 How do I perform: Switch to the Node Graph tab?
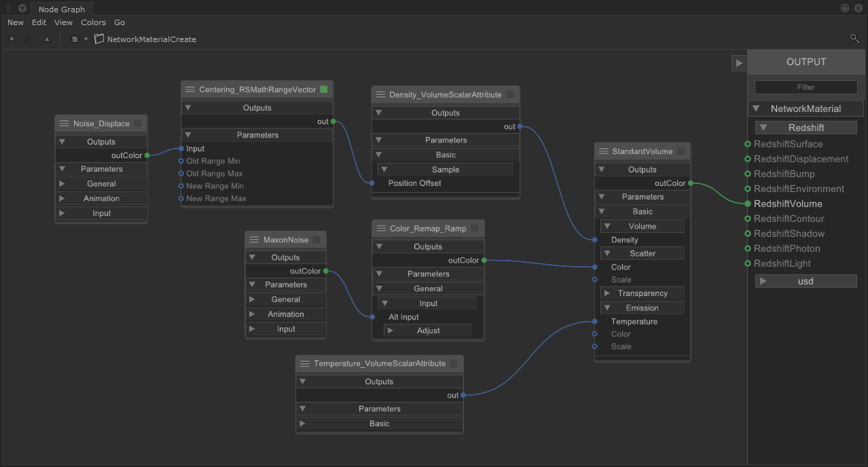point(62,10)
